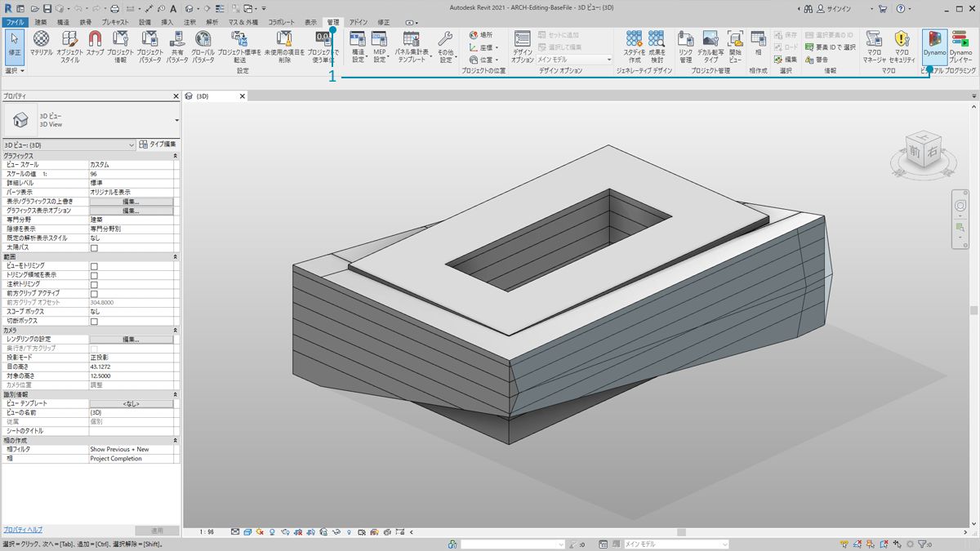Switch to the 構造 ribbon tab
The height and width of the screenshot is (551, 980).
pyautogui.click(x=63, y=22)
